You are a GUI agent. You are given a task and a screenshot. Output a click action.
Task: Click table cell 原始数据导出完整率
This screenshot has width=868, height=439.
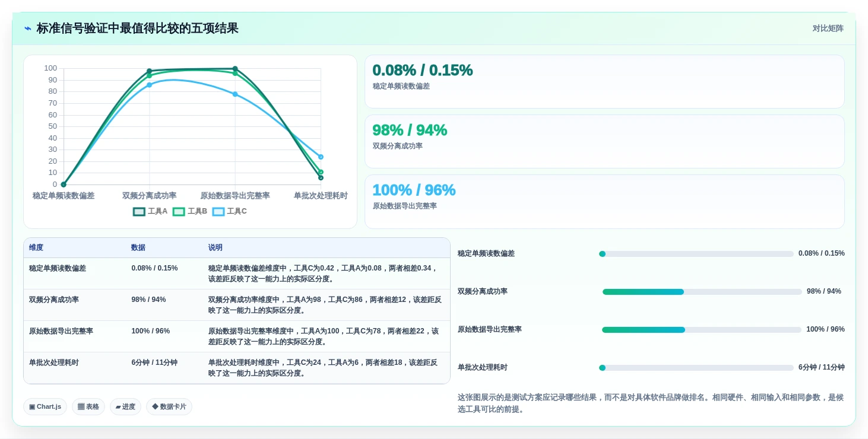[x=61, y=331]
